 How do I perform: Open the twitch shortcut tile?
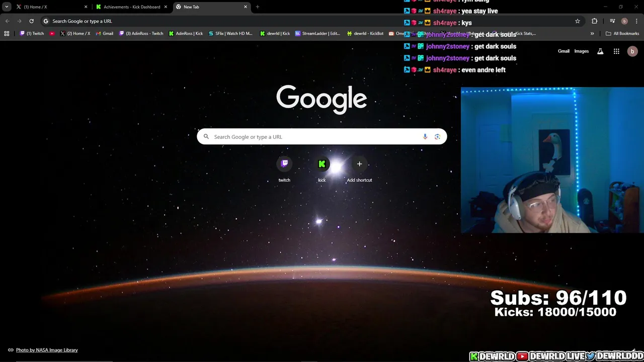(284, 170)
